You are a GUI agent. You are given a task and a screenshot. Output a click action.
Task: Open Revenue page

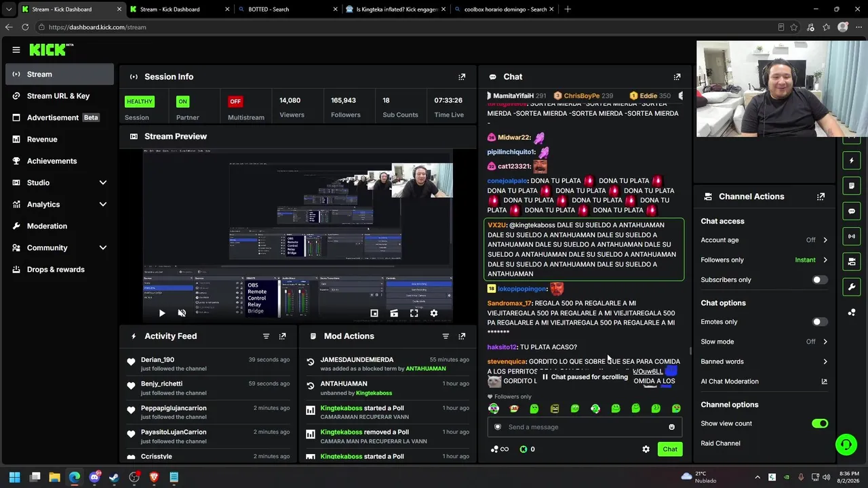59,139
